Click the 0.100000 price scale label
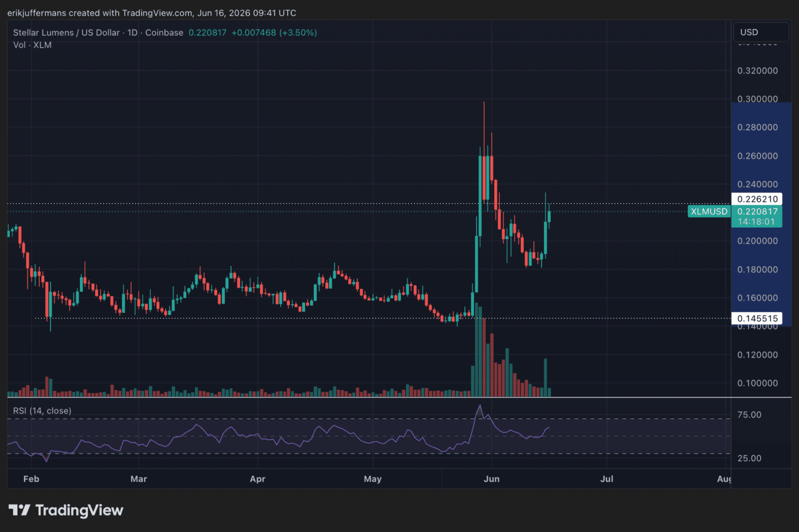 (757, 383)
